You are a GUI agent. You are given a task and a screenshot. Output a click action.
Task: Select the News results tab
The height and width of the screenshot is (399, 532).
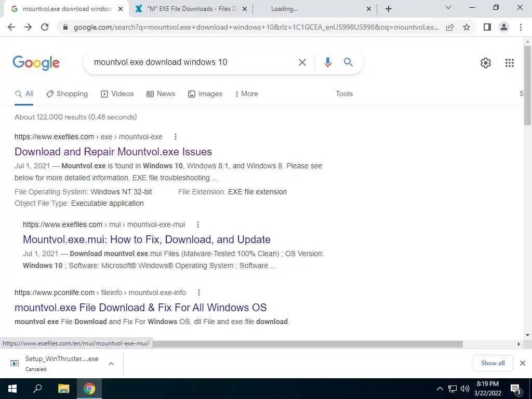161,94
